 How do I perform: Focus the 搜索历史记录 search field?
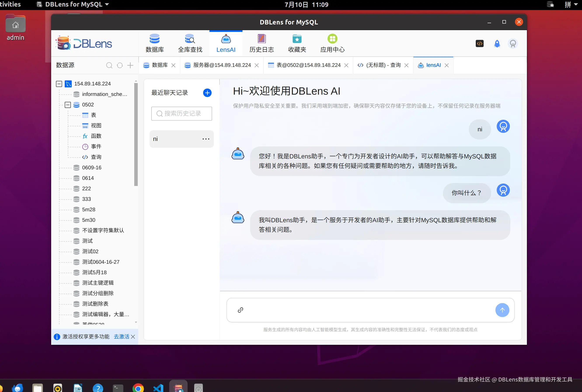[x=182, y=113]
